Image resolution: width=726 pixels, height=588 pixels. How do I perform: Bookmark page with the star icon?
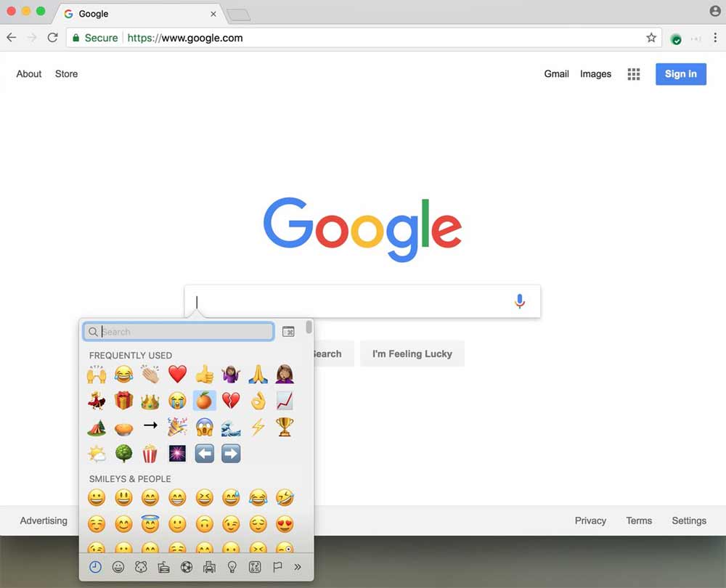click(x=651, y=38)
